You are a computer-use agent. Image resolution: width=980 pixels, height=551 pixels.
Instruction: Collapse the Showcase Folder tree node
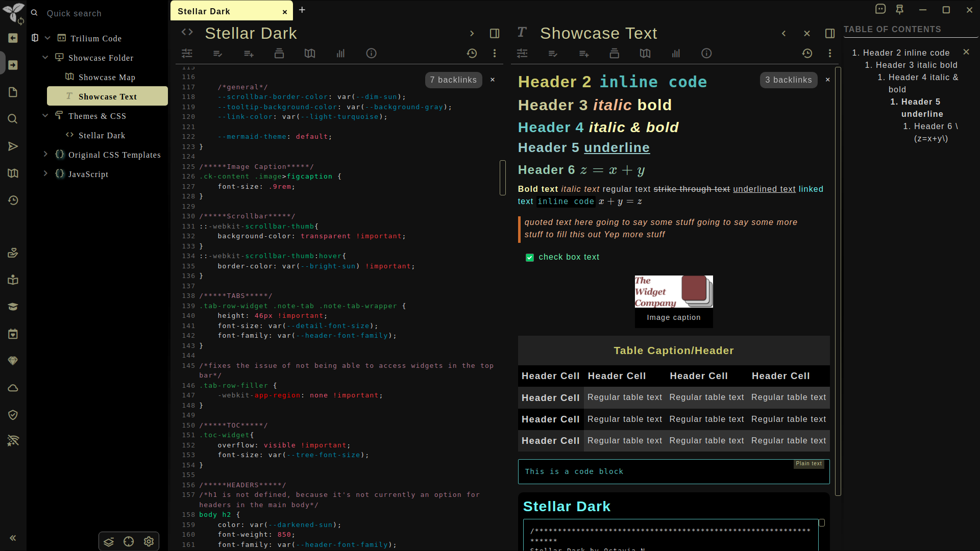tap(45, 58)
